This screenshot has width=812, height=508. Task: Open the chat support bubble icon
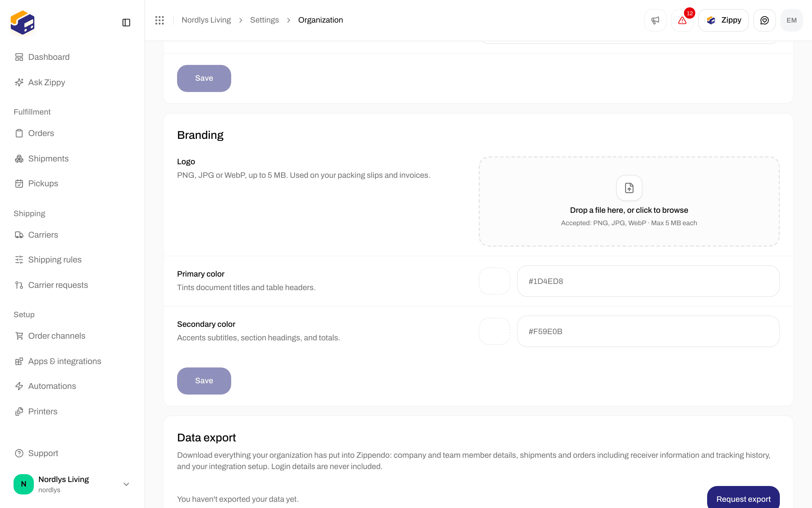pyautogui.click(x=764, y=20)
